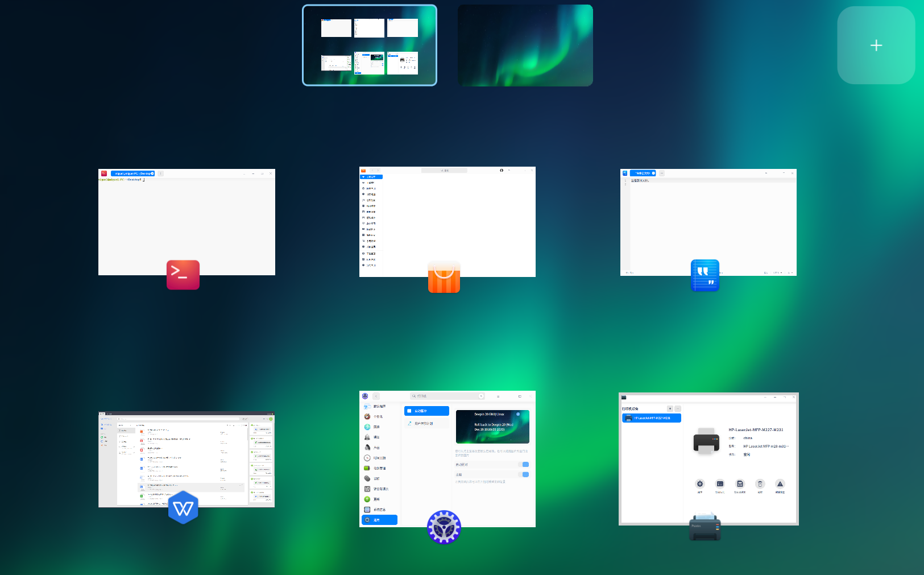Enable the boot delay (启动延时) toggle

[x=524, y=464]
